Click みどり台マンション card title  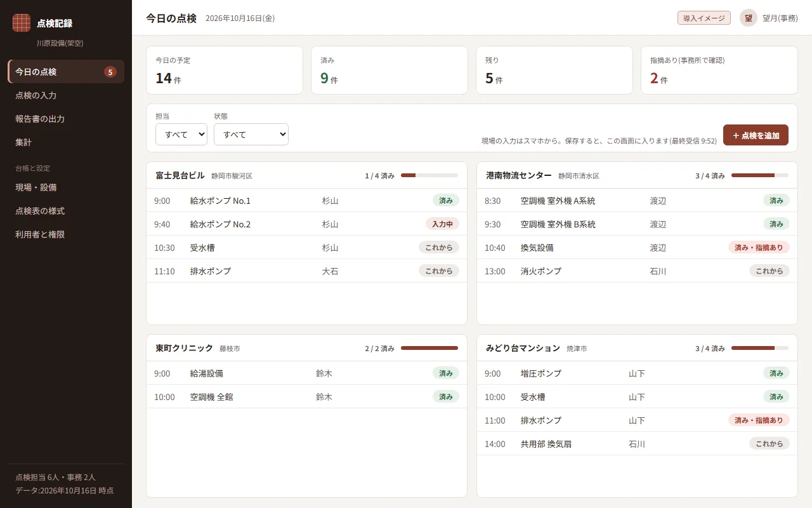pyautogui.click(x=523, y=348)
